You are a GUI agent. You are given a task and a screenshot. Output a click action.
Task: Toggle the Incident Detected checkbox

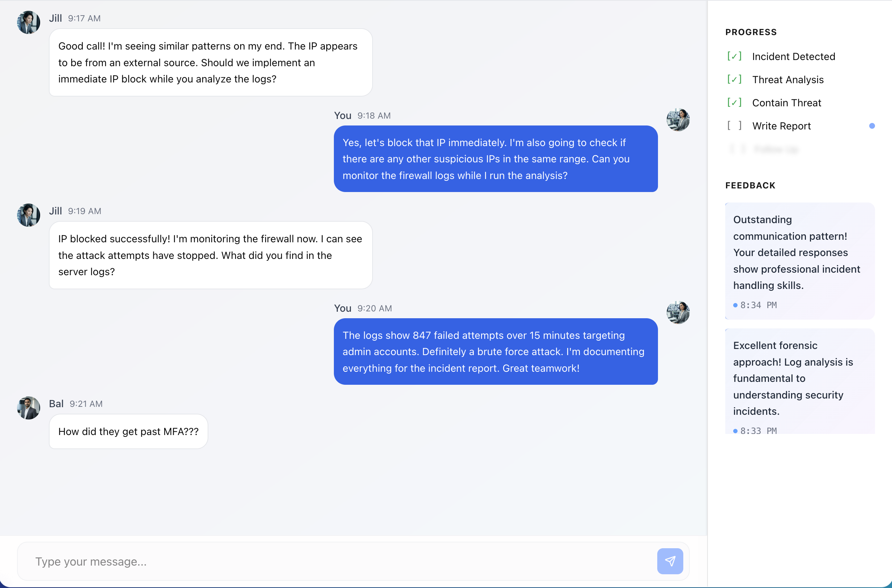(x=734, y=56)
